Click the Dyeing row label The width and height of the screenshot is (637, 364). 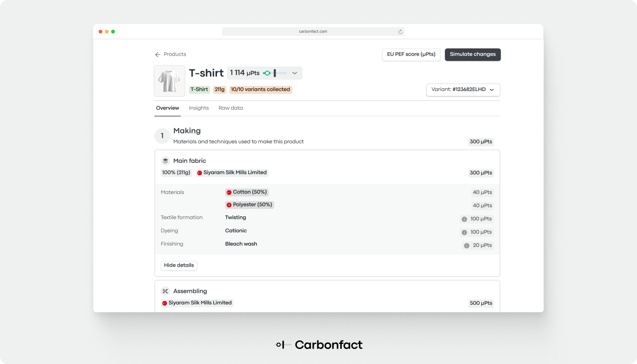(169, 231)
